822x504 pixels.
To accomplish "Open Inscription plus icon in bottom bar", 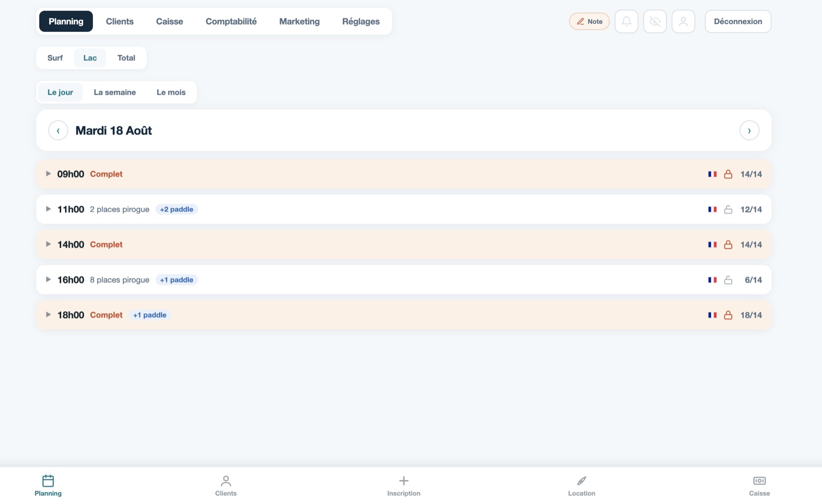I will coord(404,486).
